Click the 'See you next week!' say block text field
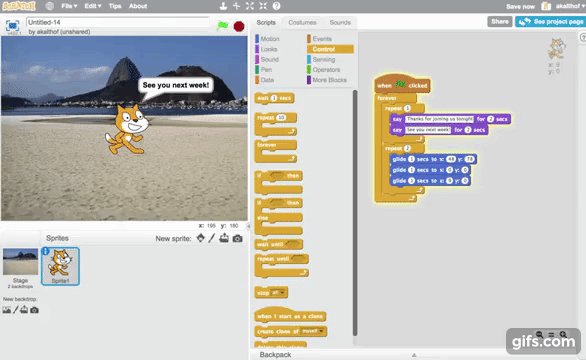The image size is (586, 360). pyautogui.click(x=428, y=130)
